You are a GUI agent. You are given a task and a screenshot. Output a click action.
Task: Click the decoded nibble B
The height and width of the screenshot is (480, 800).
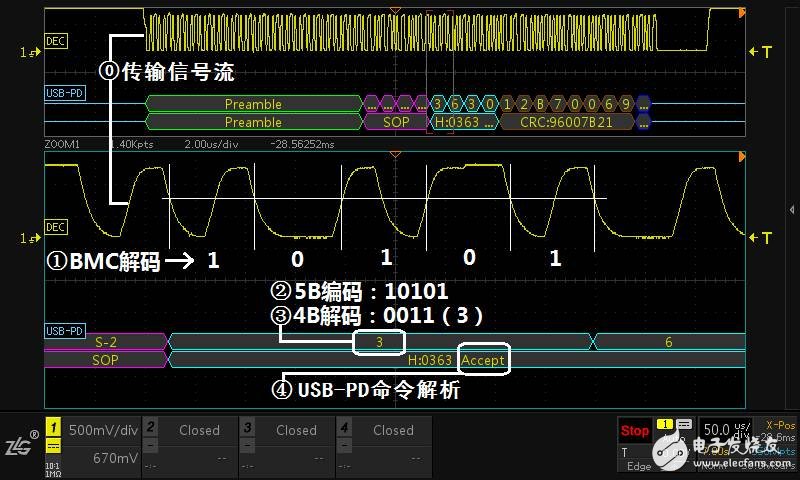(x=540, y=104)
